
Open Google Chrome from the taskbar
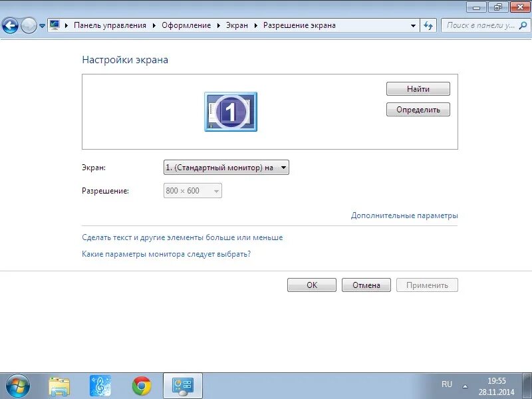[142, 386]
